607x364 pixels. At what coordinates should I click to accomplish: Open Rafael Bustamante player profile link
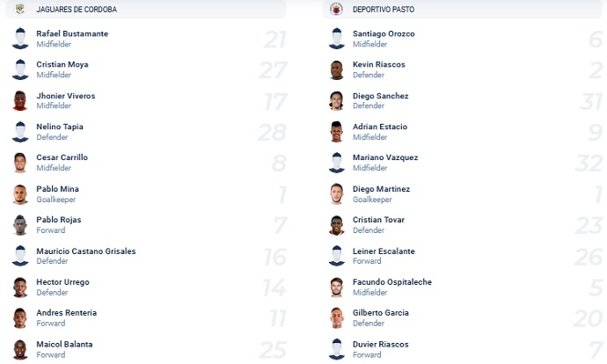[72, 33]
